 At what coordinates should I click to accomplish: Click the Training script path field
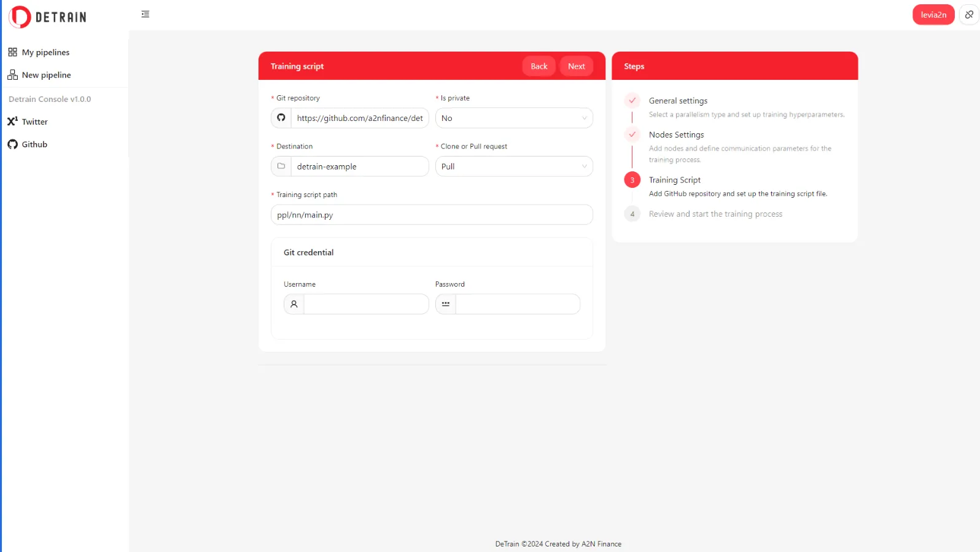432,215
